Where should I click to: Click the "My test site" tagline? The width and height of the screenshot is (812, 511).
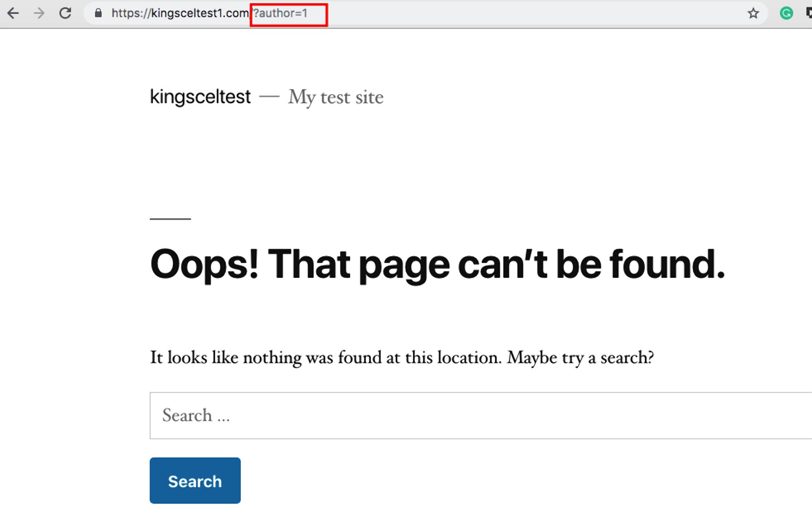[335, 98]
